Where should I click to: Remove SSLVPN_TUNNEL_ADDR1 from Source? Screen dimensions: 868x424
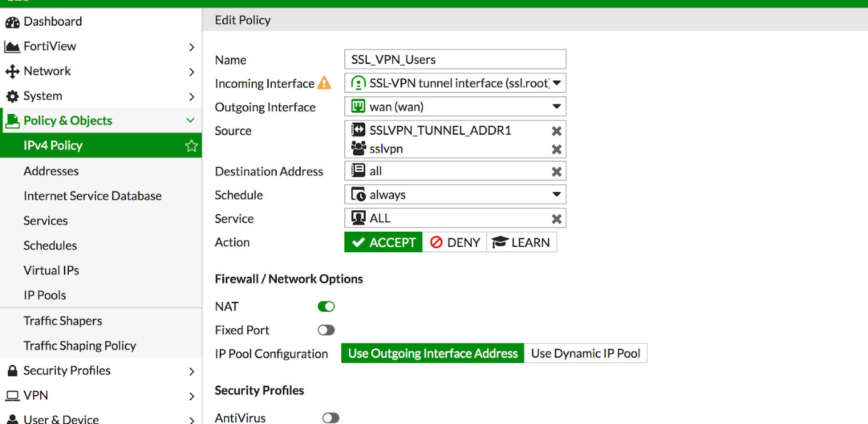click(x=556, y=131)
